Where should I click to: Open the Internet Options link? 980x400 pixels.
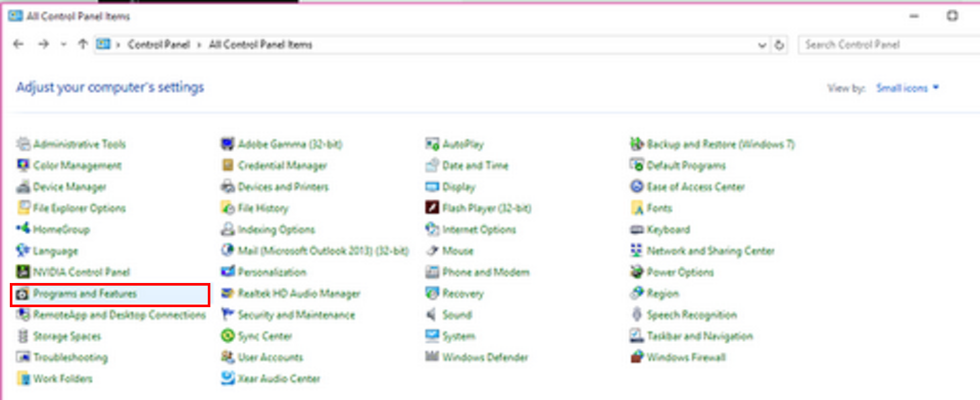(479, 229)
